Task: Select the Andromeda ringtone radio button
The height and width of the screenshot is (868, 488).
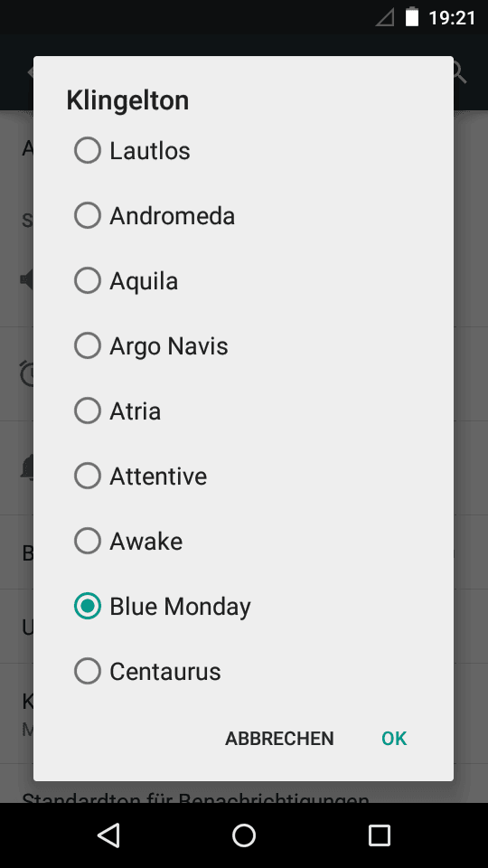Action: pyautogui.click(x=88, y=215)
